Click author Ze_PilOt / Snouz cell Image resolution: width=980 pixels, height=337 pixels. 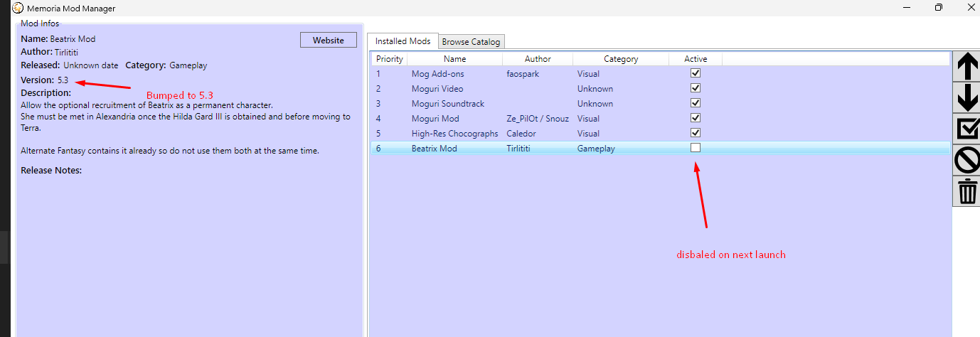[x=538, y=119]
